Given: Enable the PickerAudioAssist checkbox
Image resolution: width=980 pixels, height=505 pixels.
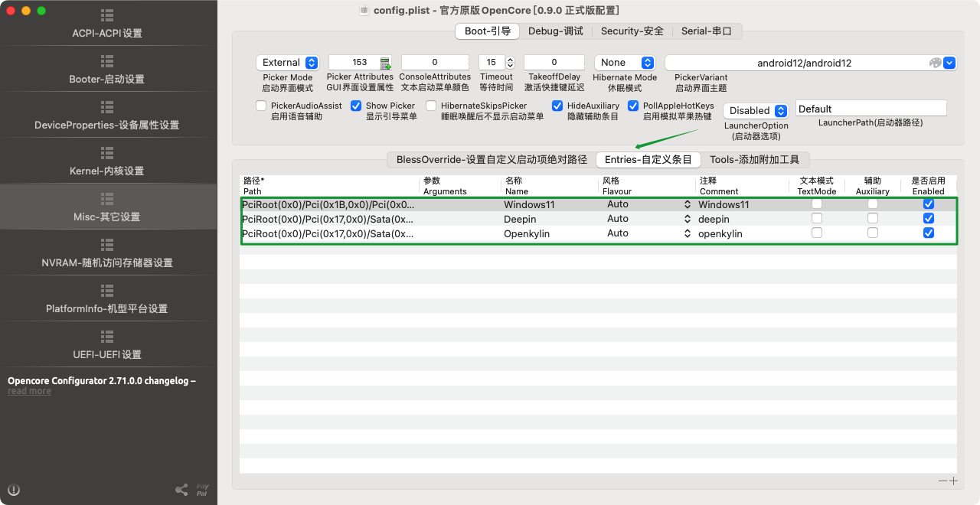Looking at the screenshot, I should [x=261, y=106].
